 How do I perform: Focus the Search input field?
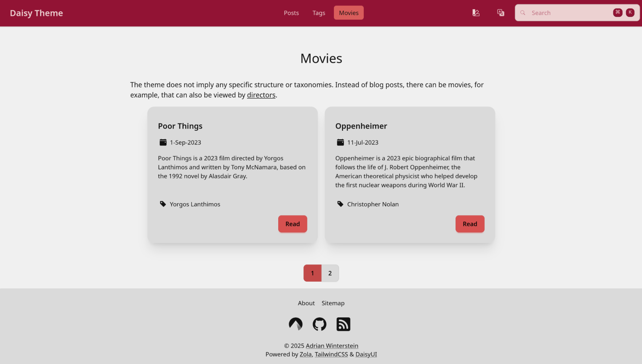(570, 13)
